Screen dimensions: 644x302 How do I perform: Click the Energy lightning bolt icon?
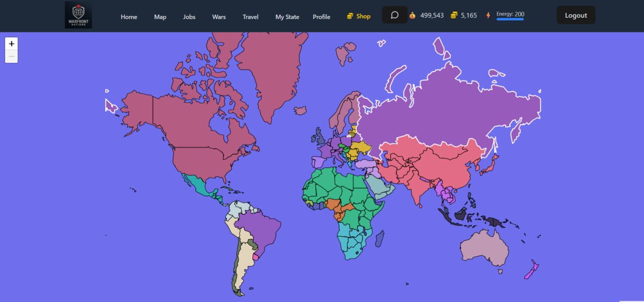pyautogui.click(x=488, y=15)
